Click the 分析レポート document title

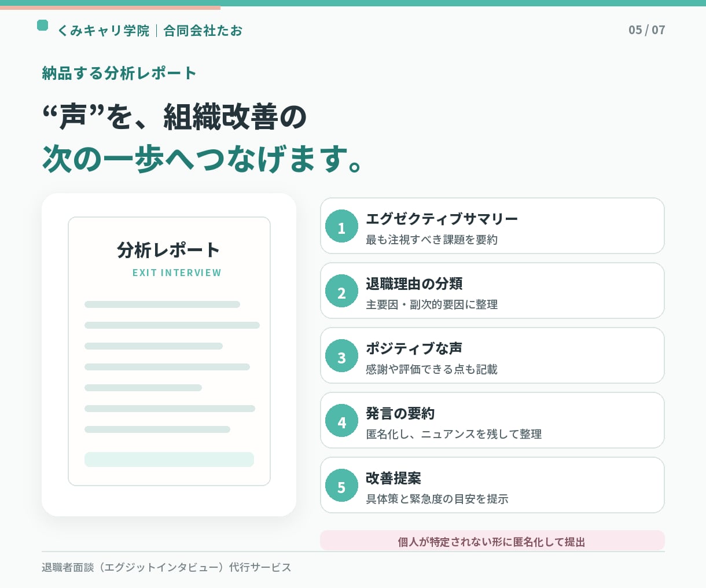click(168, 250)
